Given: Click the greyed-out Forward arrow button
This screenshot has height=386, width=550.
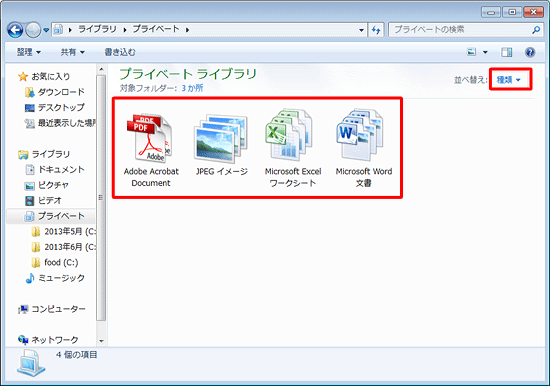Looking at the screenshot, I should pyautogui.click(x=33, y=30).
